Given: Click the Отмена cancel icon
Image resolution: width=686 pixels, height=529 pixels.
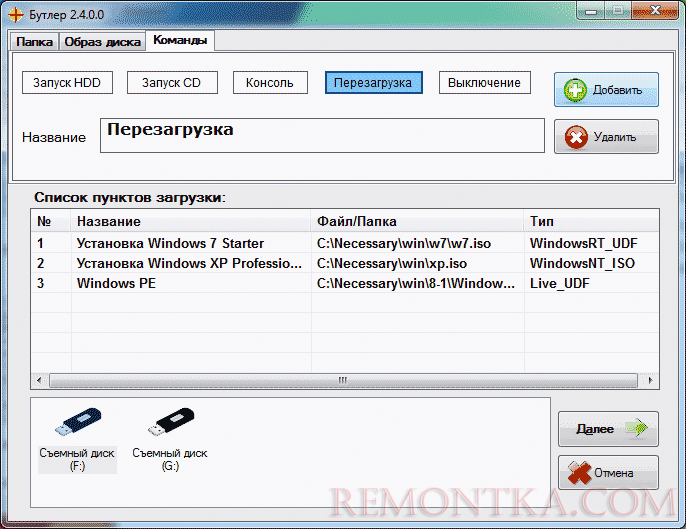Looking at the screenshot, I should point(577,472).
